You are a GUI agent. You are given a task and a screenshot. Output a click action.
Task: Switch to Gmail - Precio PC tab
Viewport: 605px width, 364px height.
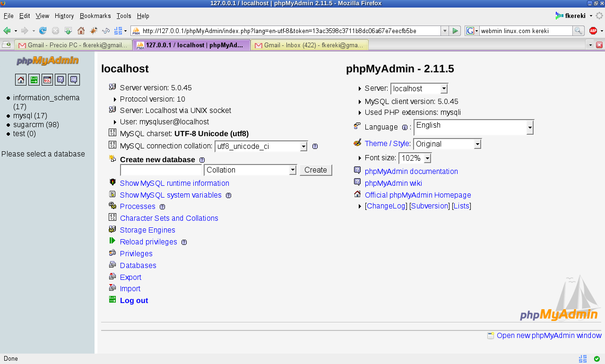pyautogui.click(x=73, y=45)
